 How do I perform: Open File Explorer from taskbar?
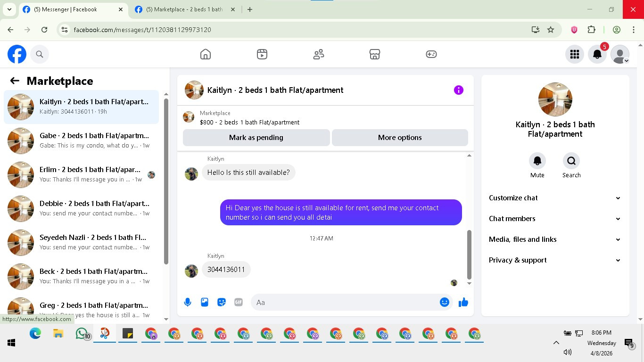[x=58, y=334]
